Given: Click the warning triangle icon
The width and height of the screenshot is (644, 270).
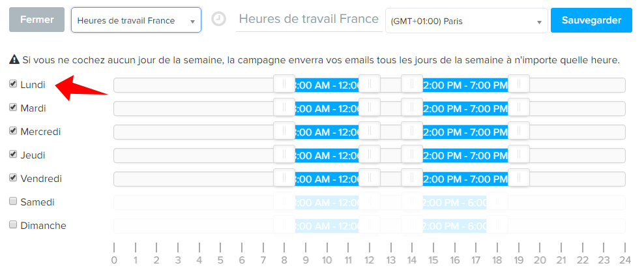Looking at the screenshot, I should (14, 61).
